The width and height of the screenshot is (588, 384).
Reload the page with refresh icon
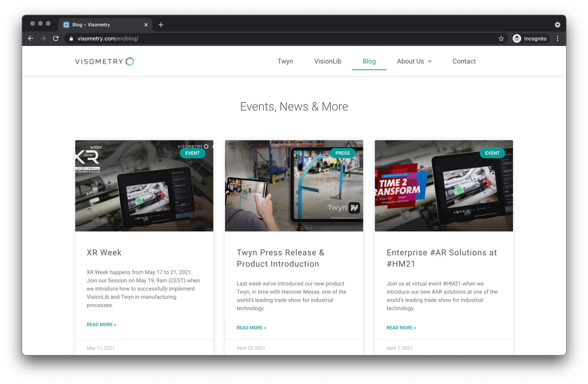(x=56, y=39)
